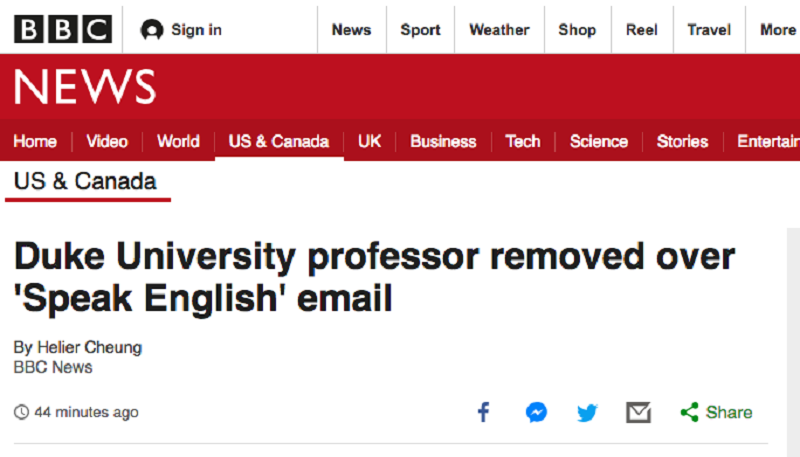Select the Business news tab
The height and width of the screenshot is (457, 800).
(443, 141)
